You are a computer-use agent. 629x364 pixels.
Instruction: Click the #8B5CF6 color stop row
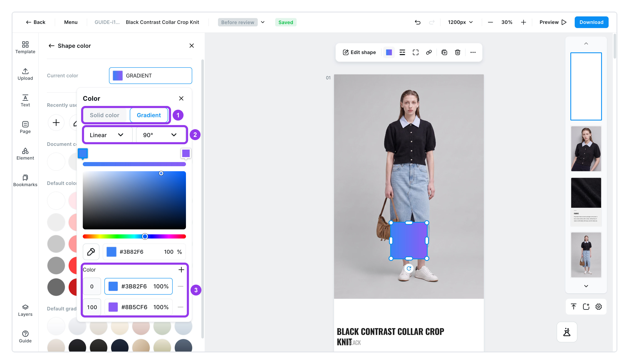click(x=139, y=307)
